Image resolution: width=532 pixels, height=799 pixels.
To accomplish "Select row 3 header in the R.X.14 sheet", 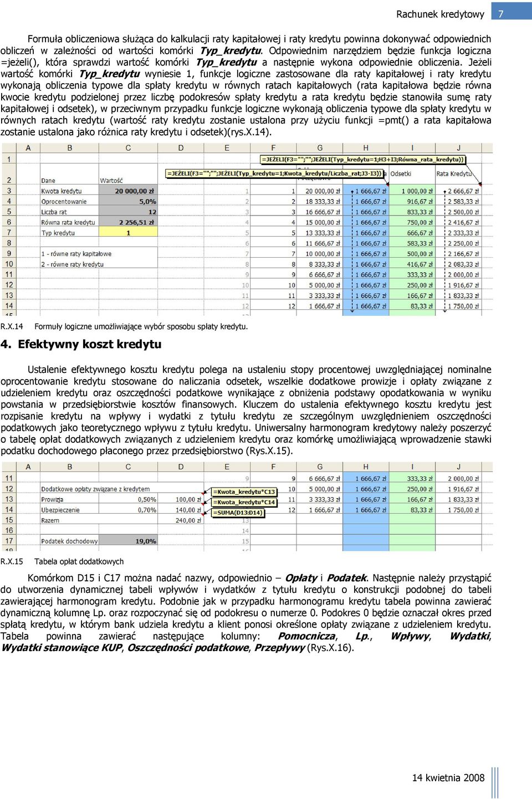I will (x=9, y=191).
